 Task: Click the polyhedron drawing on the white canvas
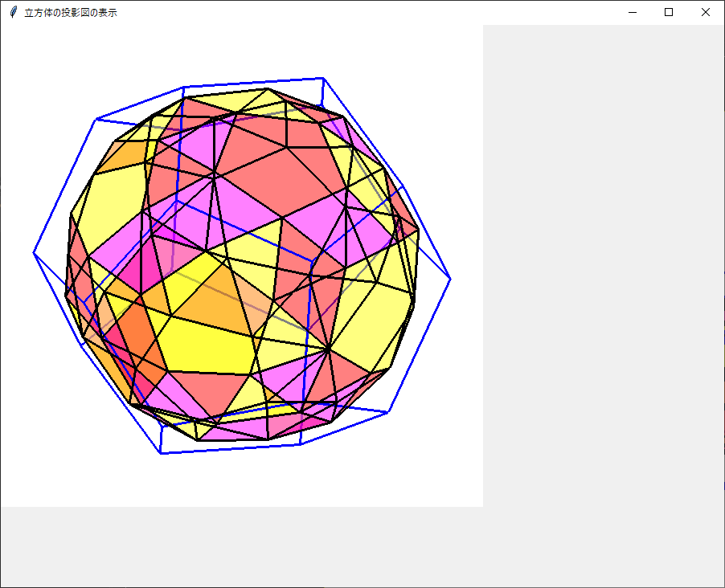point(242,266)
